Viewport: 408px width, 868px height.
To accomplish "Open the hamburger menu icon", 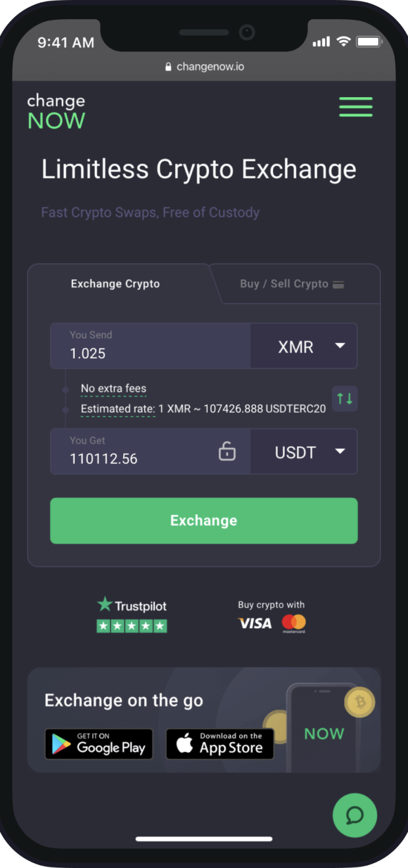I will click(355, 106).
